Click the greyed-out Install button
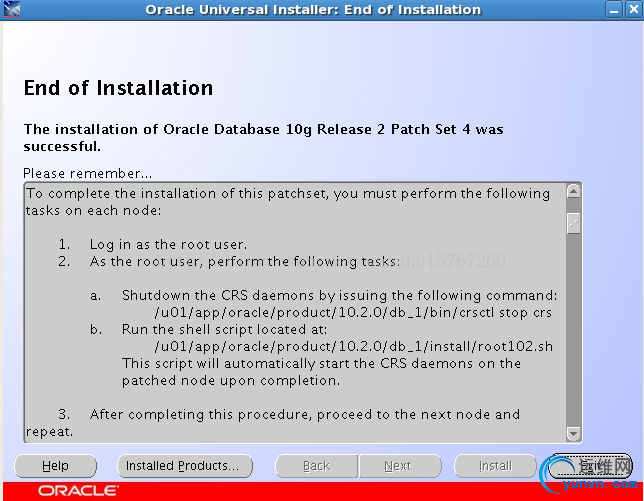The image size is (644, 501). click(495, 466)
